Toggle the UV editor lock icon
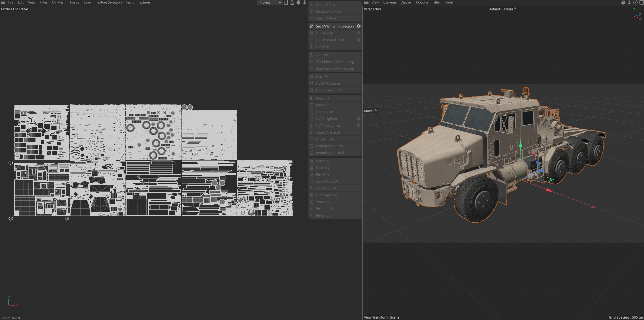The height and width of the screenshot is (320, 644). pos(292,2)
